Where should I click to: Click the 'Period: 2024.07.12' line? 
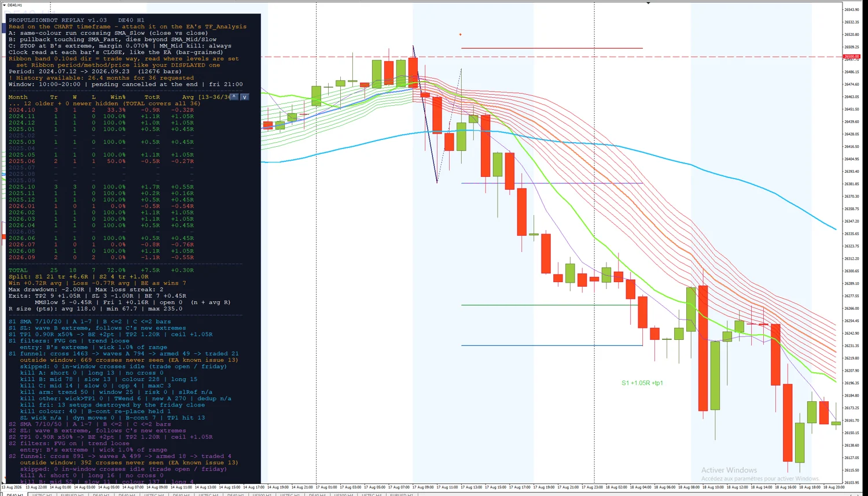point(94,72)
